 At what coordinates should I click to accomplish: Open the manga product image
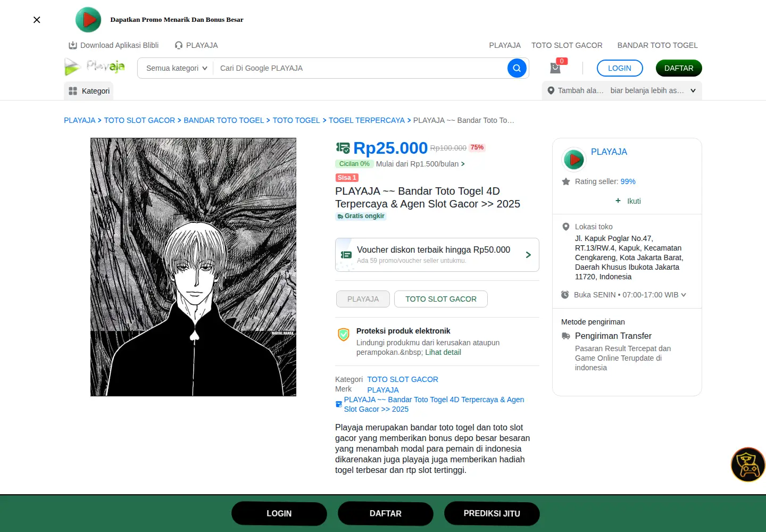193,267
